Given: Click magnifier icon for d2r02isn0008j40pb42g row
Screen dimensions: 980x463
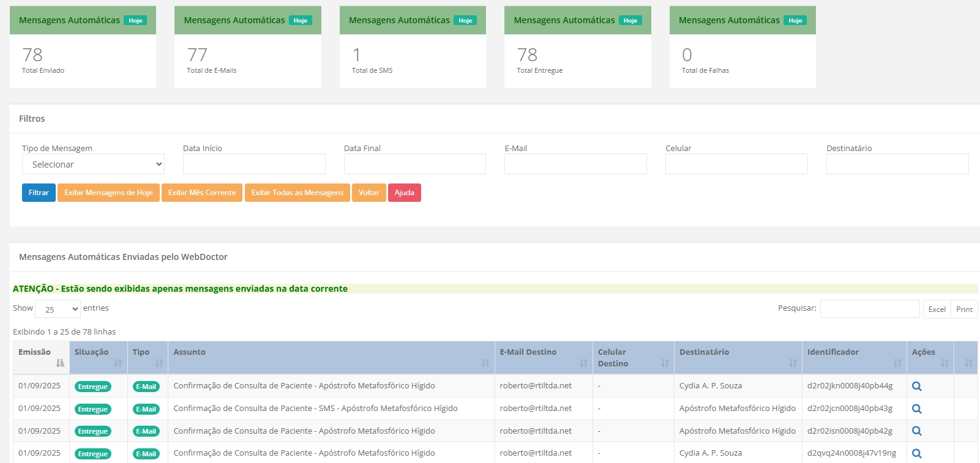Looking at the screenshot, I should [916, 431].
